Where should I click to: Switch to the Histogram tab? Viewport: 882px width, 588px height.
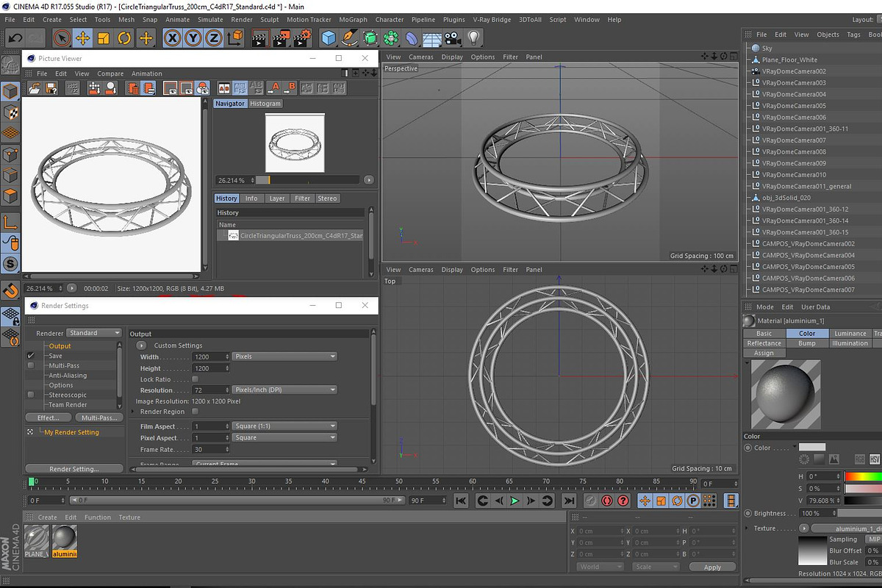tap(265, 104)
